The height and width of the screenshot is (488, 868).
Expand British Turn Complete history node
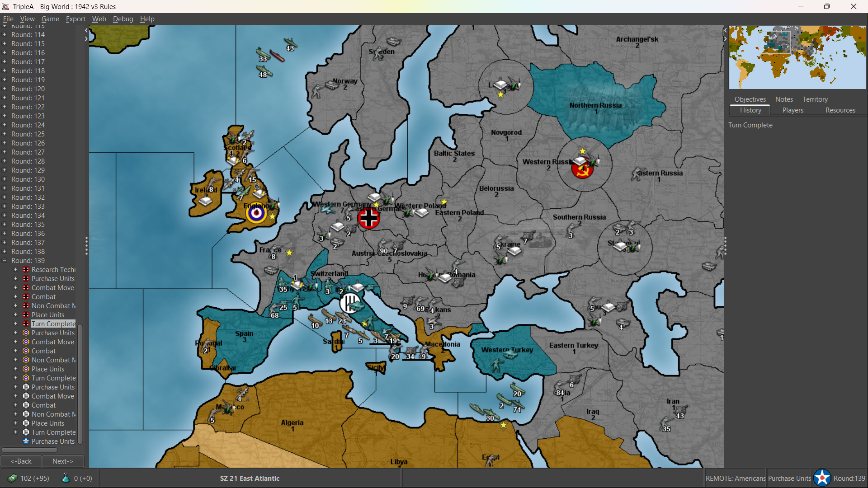point(16,378)
